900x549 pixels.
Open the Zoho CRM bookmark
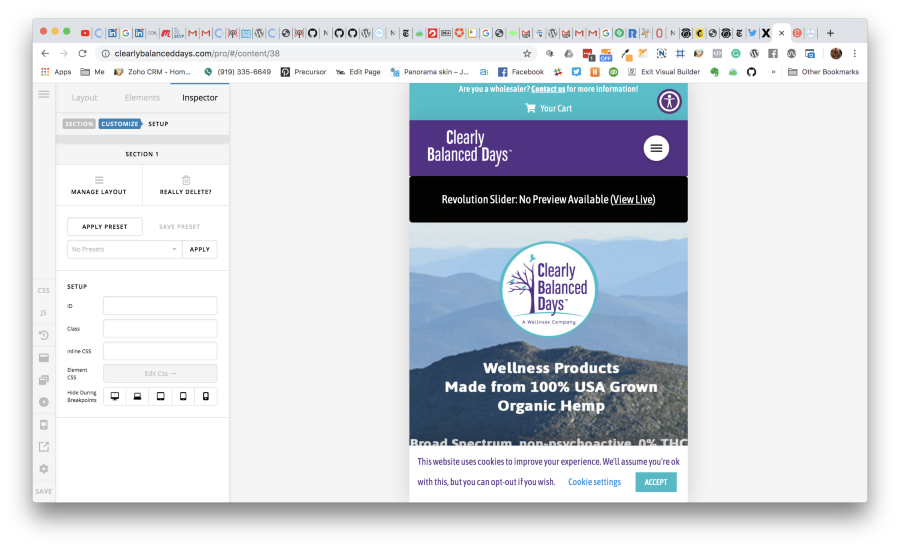153,72
